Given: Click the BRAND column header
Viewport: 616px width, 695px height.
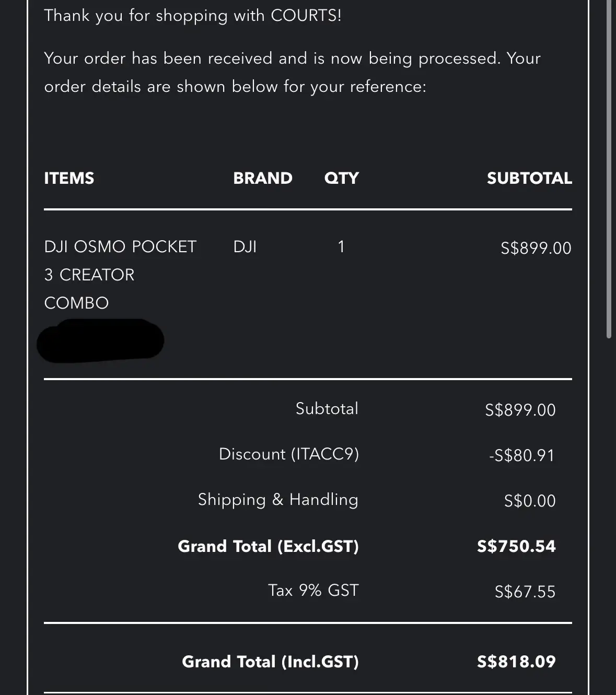Looking at the screenshot, I should point(263,179).
